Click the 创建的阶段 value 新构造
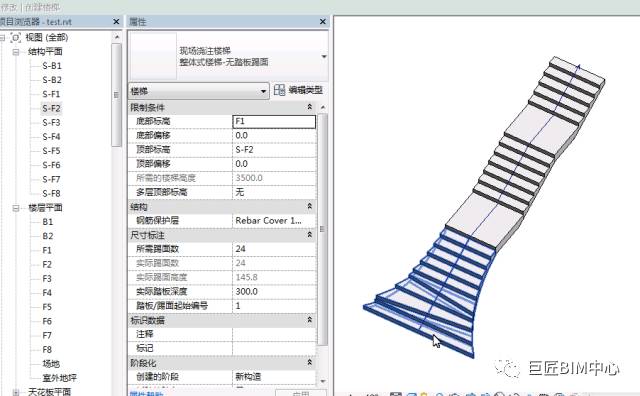The image size is (640, 396). (x=274, y=377)
